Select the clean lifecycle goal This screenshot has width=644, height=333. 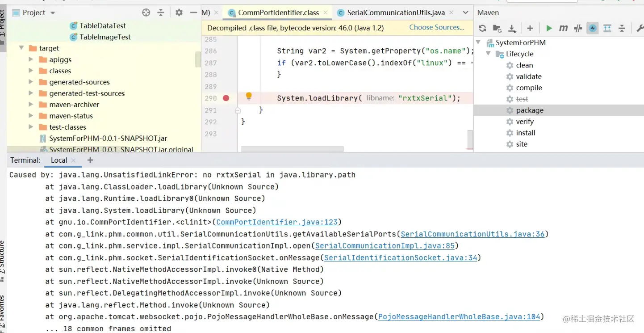tap(524, 65)
